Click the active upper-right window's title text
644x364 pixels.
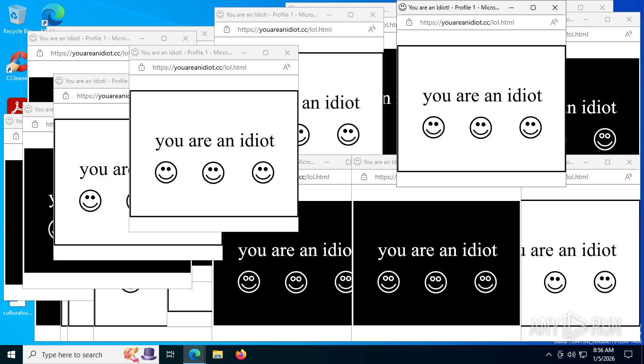(x=454, y=8)
